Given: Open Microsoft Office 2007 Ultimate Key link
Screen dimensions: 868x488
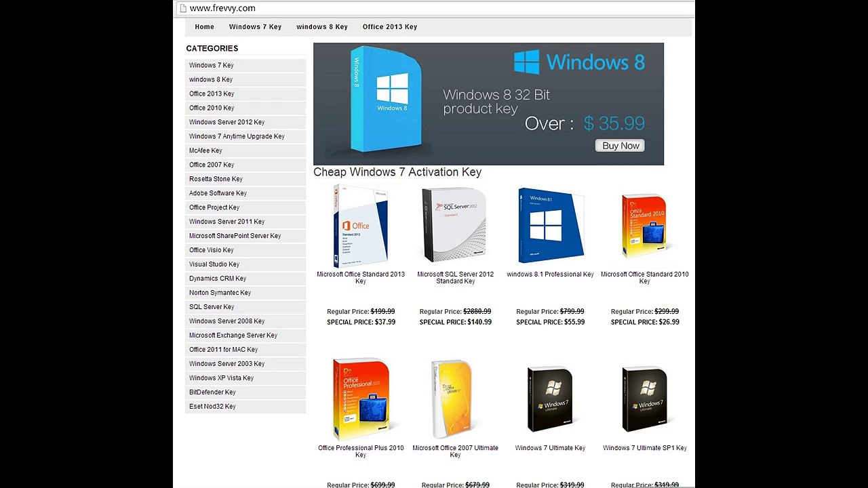Looking at the screenshot, I should click(x=456, y=451).
